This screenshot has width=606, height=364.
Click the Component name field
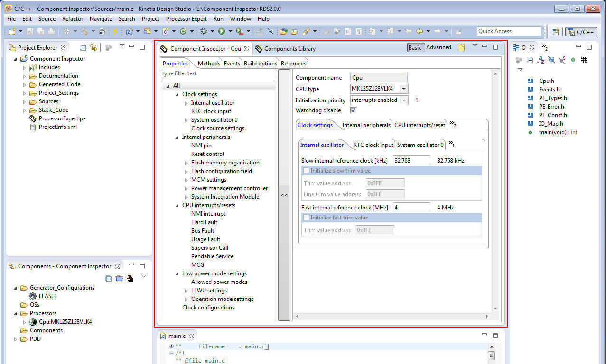[x=379, y=78]
